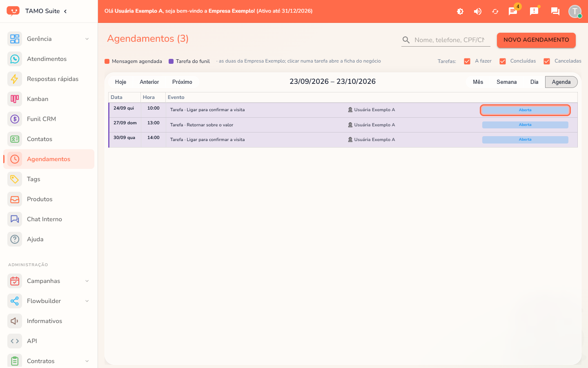Switch to the Semana calendar view
Viewport: 588px width, 368px height.
[x=507, y=82]
